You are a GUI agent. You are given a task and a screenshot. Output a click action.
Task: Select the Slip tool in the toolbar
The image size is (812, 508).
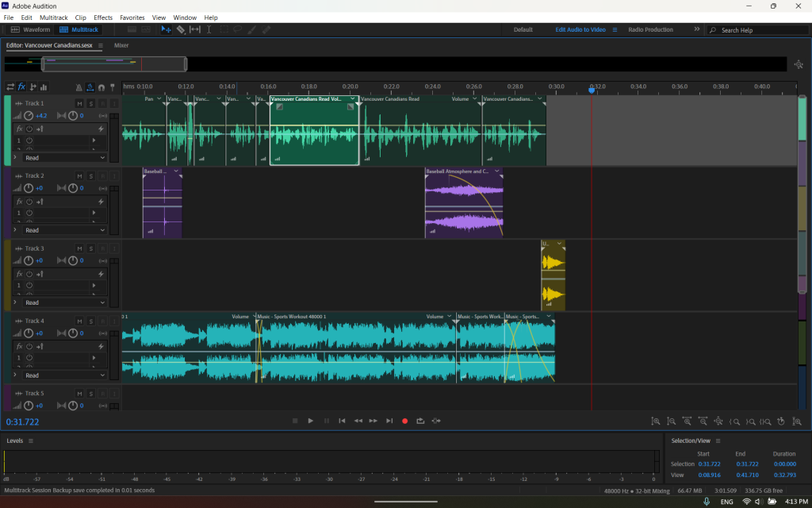pos(195,29)
